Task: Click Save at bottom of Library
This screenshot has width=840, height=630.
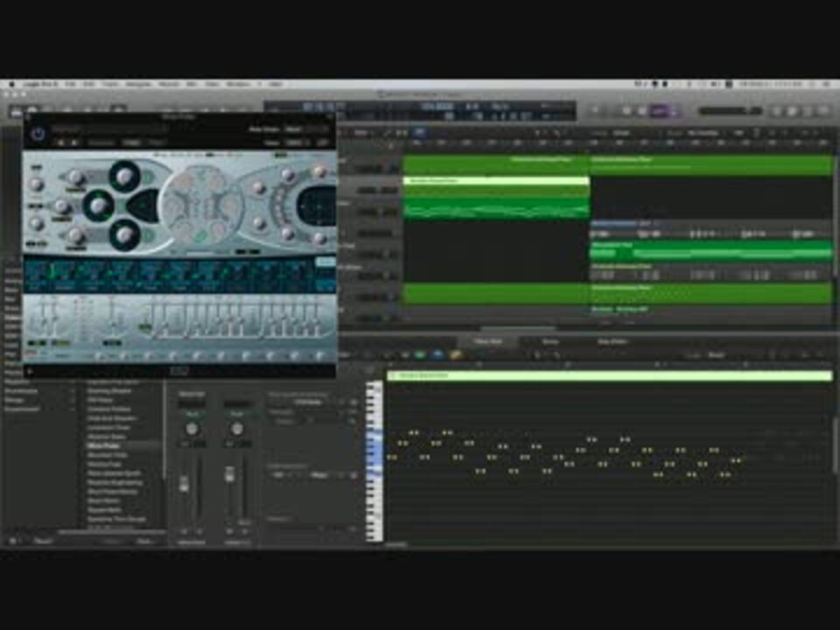Action: [x=144, y=542]
